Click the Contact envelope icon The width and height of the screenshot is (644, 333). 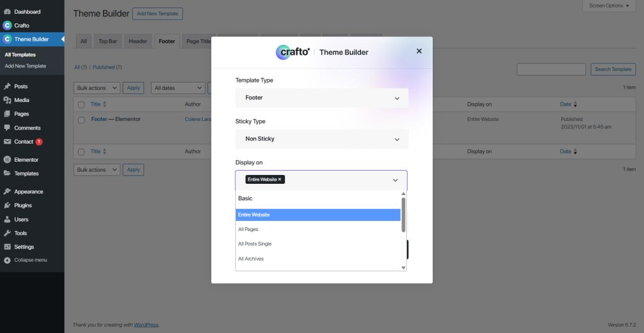7,142
